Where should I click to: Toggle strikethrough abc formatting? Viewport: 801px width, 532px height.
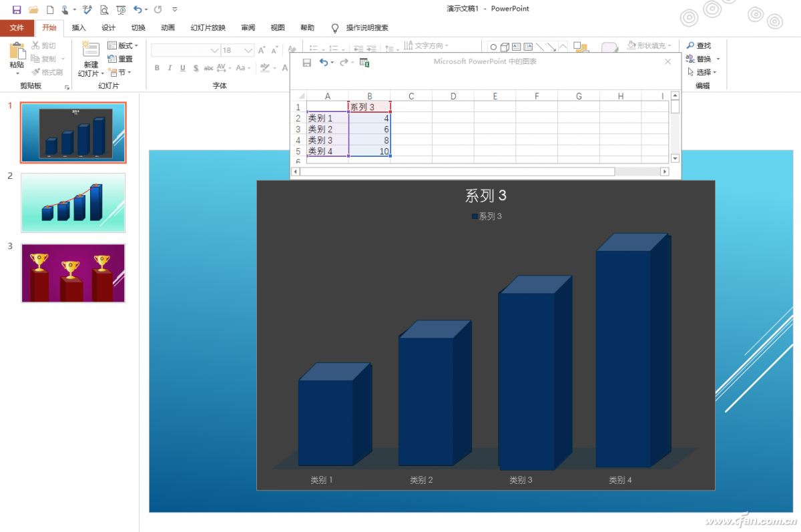208,68
